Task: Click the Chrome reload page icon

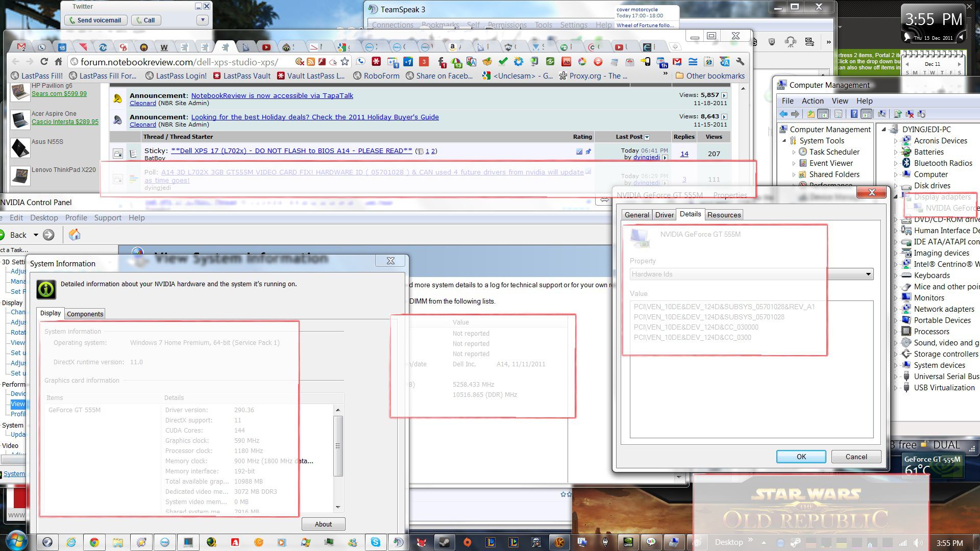Action: click(44, 62)
